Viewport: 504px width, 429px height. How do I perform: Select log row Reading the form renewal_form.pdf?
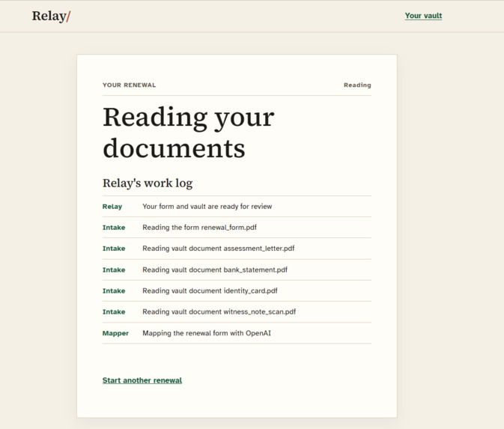pyautogui.click(x=237, y=228)
